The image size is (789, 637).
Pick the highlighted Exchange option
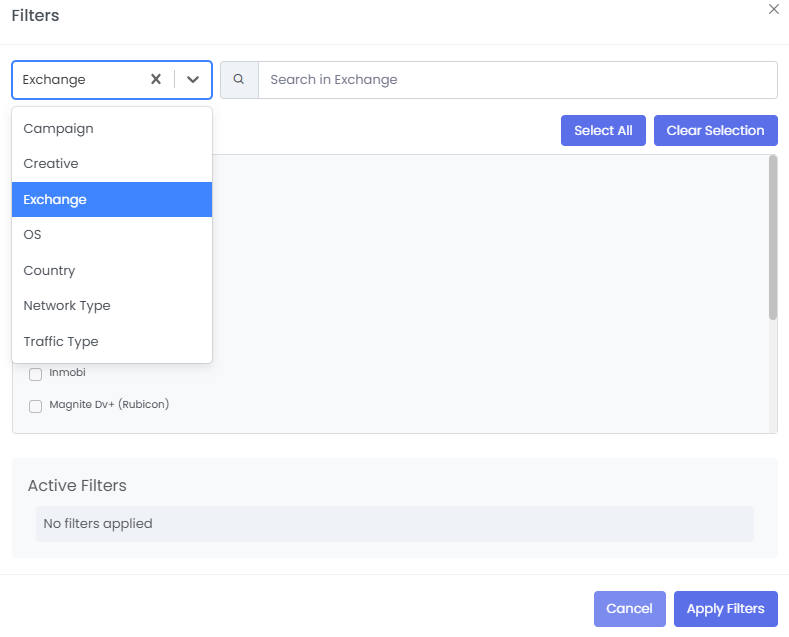(x=55, y=200)
